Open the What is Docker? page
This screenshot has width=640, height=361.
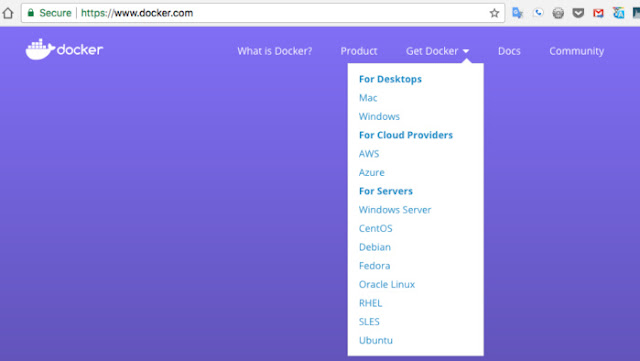tap(275, 51)
